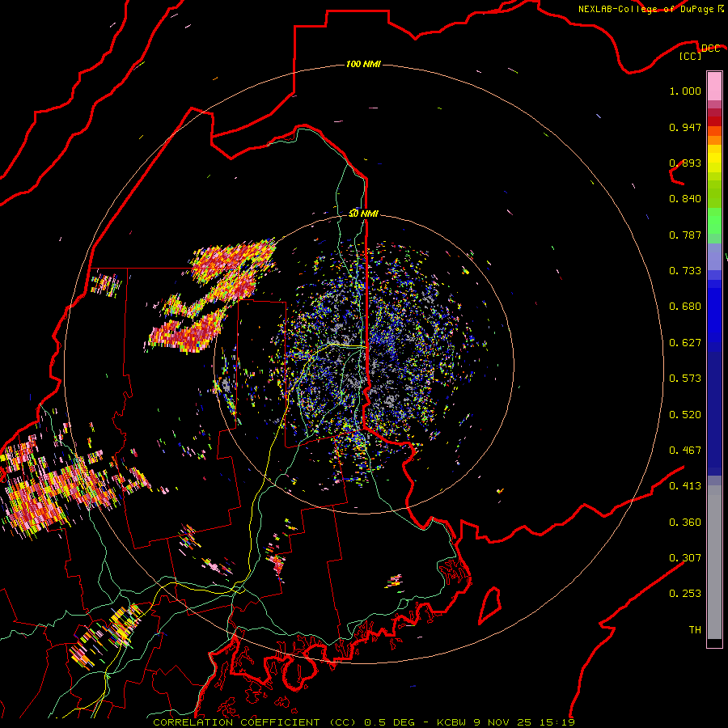This screenshot has height=728, width=728.
Task: Click the 100 NMI range ring label
Action: [x=363, y=64]
